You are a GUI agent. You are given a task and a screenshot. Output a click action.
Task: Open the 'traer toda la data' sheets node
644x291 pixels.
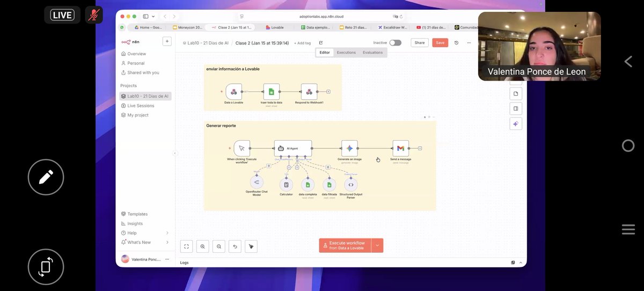(272, 91)
